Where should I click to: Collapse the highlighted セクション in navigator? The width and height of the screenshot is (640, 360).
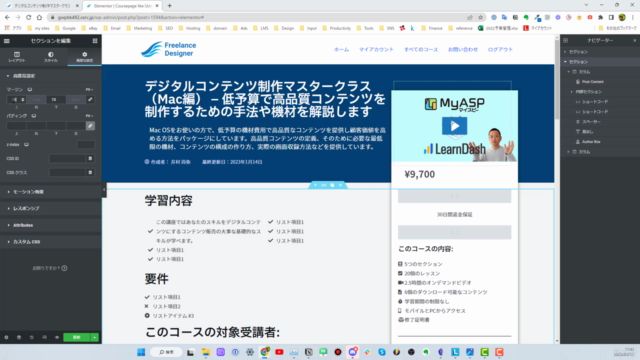[565, 62]
